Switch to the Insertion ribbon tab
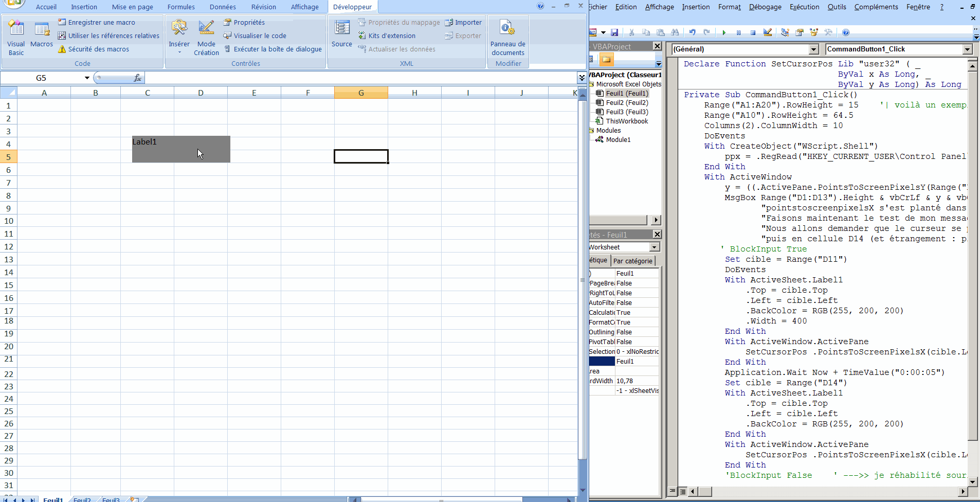The width and height of the screenshot is (980, 502). tap(84, 7)
